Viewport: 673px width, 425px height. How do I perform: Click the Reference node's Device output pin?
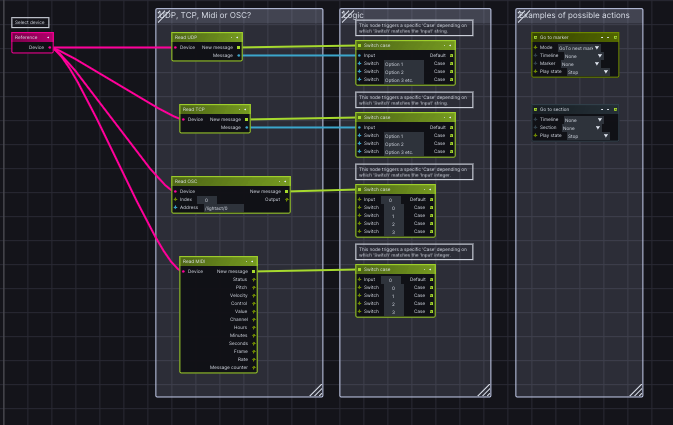coord(50,47)
